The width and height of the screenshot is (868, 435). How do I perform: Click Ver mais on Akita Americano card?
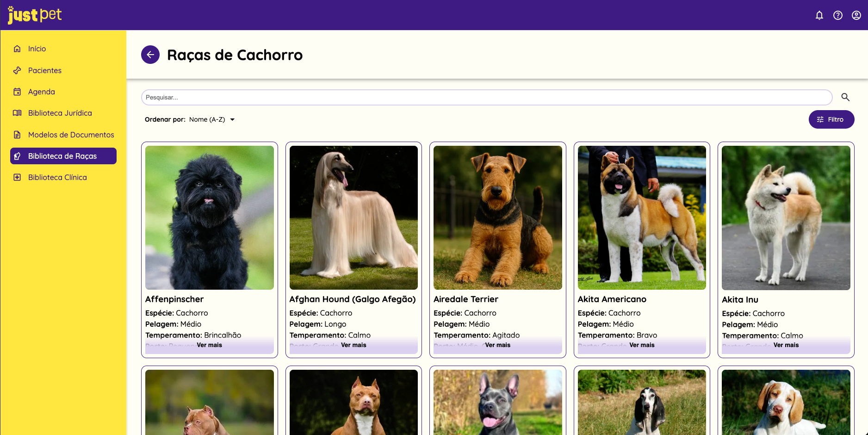pyautogui.click(x=642, y=345)
